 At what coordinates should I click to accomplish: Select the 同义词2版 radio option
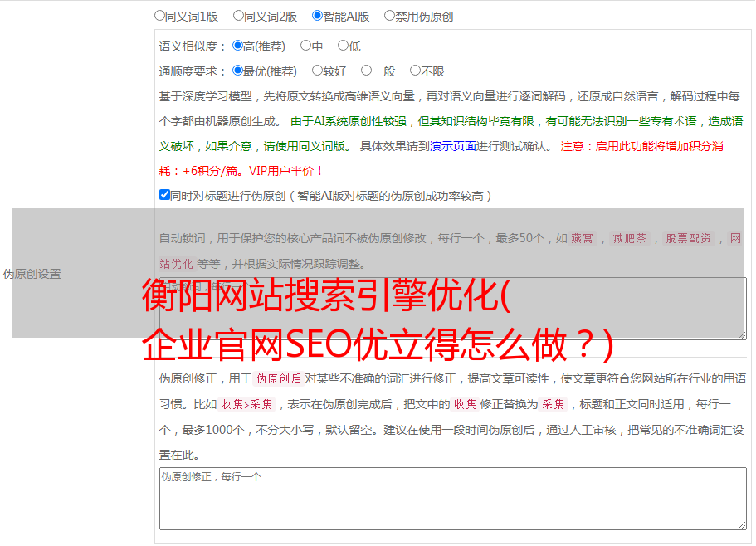pos(238,16)
